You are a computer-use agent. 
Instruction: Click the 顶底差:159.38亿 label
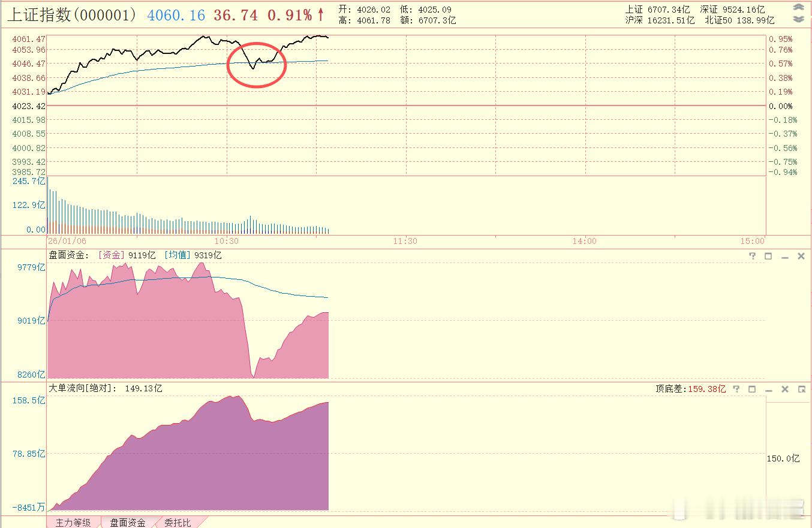tap(690, 389)
